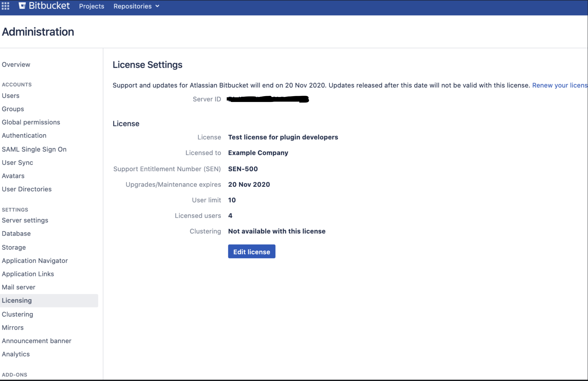The height and width of the screenshot is (381, 588).
Task: Click the Bitbucket logo
Action: tap(44, 6)
